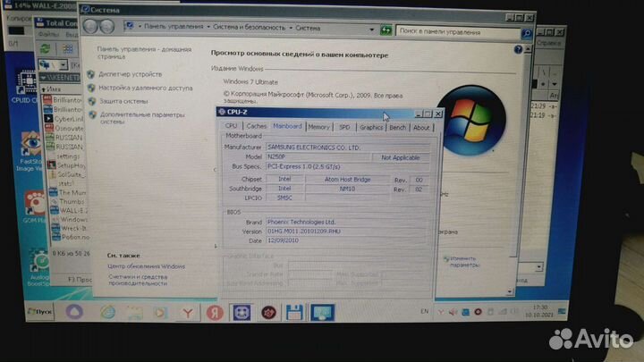
Task: Open Дополнительные параметры системы link
Action: click(x=142, y=118)
